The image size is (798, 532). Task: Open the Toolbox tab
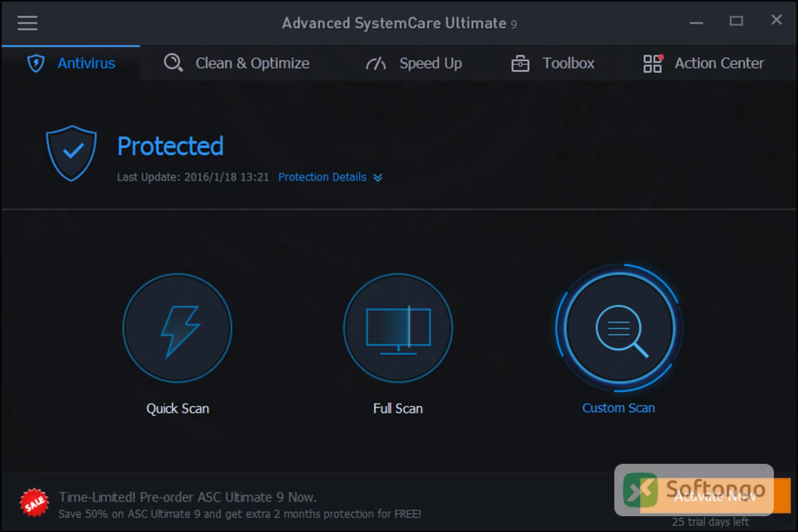tap(553, 63)
